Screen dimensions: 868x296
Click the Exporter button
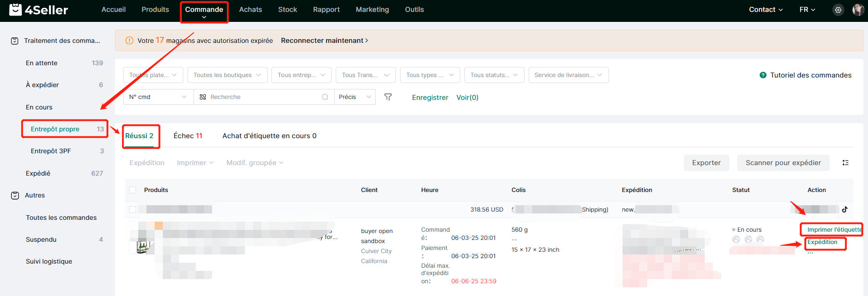click(x=706, y=163)
